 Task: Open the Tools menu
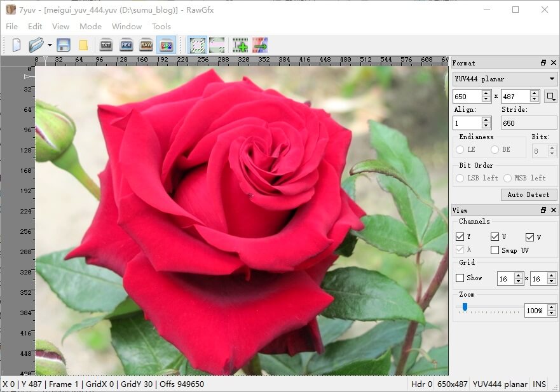tap(161, 27)
